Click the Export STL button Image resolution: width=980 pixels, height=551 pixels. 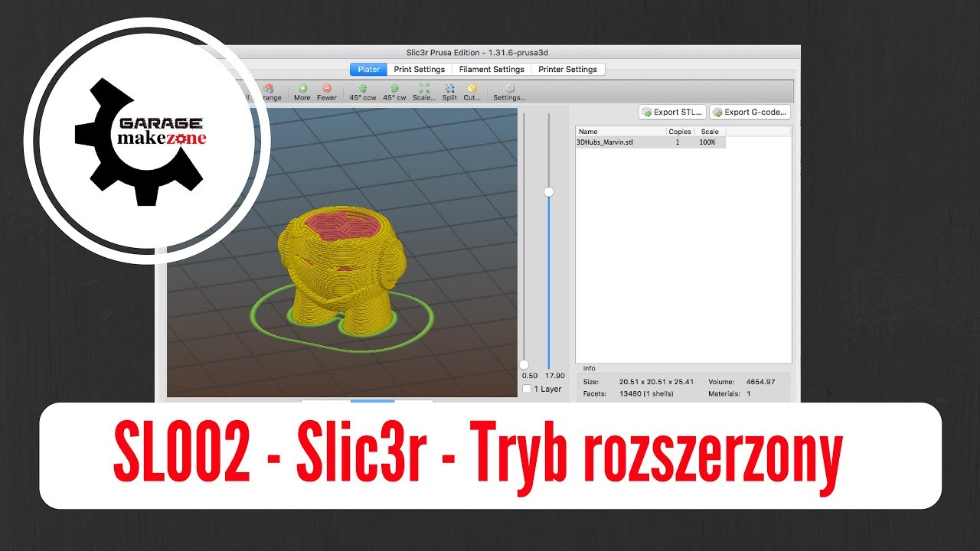(672, 112)
